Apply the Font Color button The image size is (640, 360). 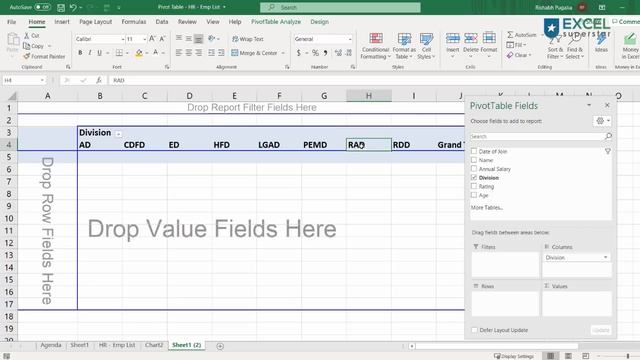156,53
